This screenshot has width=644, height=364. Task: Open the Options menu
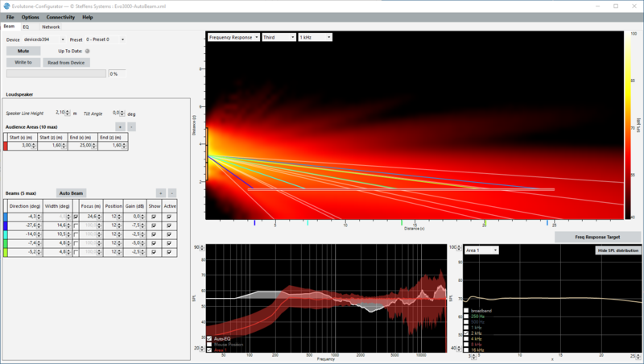click(30, 17)
